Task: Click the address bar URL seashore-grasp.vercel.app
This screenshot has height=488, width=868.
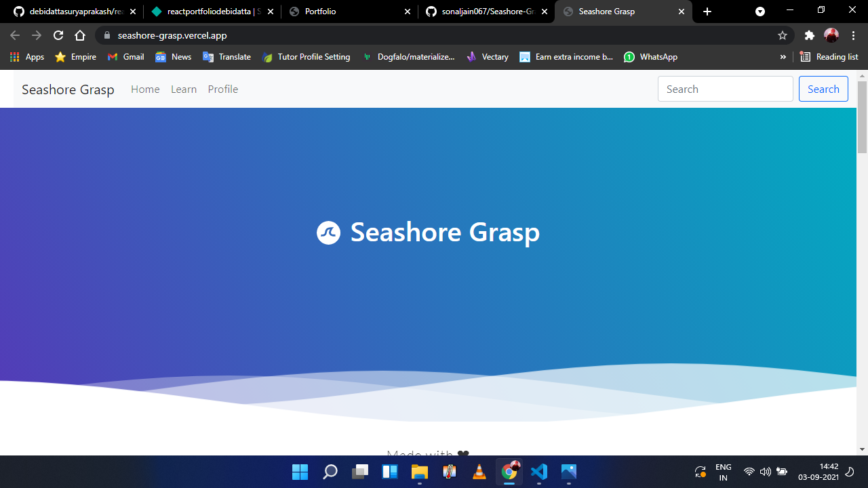Action: pyautogui.click(x=172, y=35)
